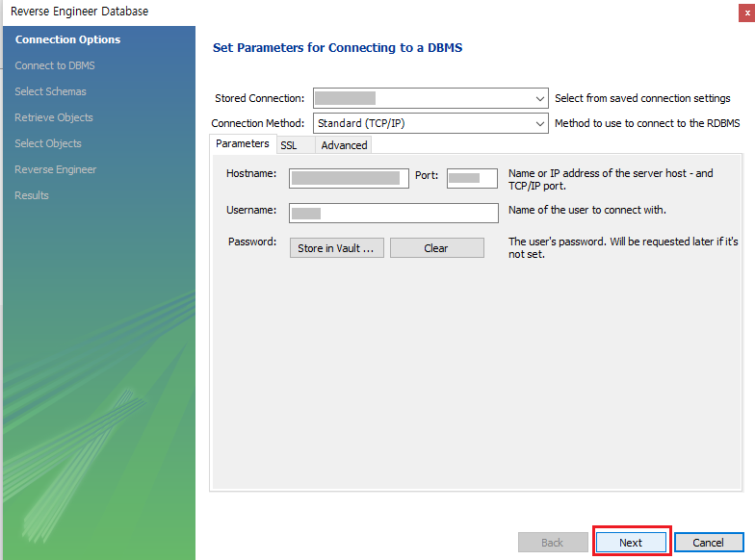Click the 'Username:' label
Viewport: 755px width, 560px height.
251,210
